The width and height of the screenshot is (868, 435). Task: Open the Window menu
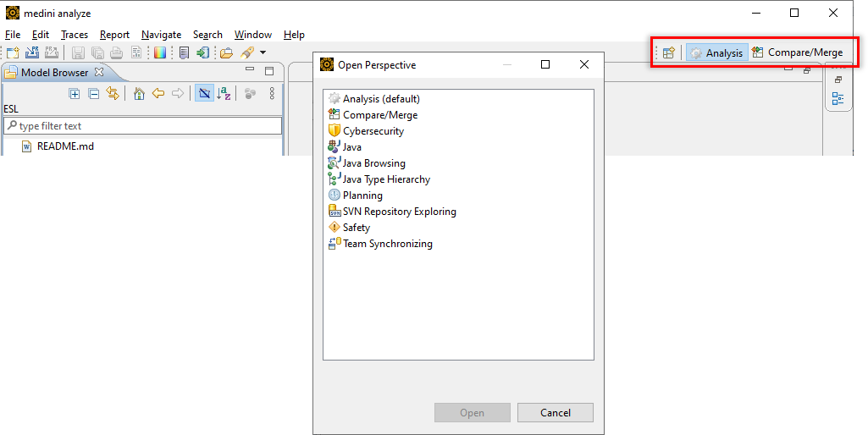pos(253,35)
